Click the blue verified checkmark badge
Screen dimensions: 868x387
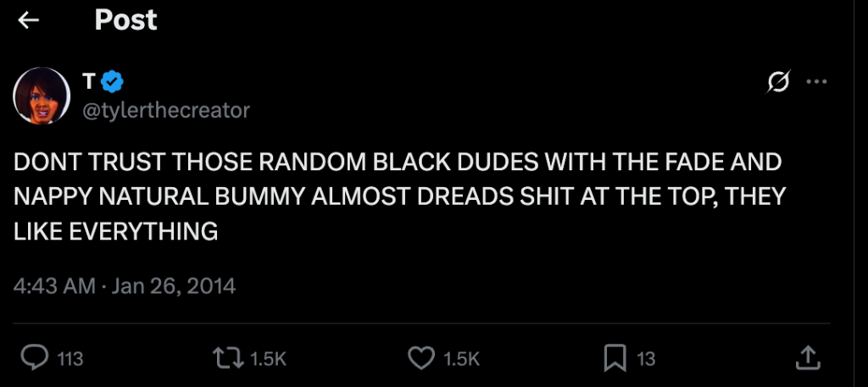tap(113, 81)
